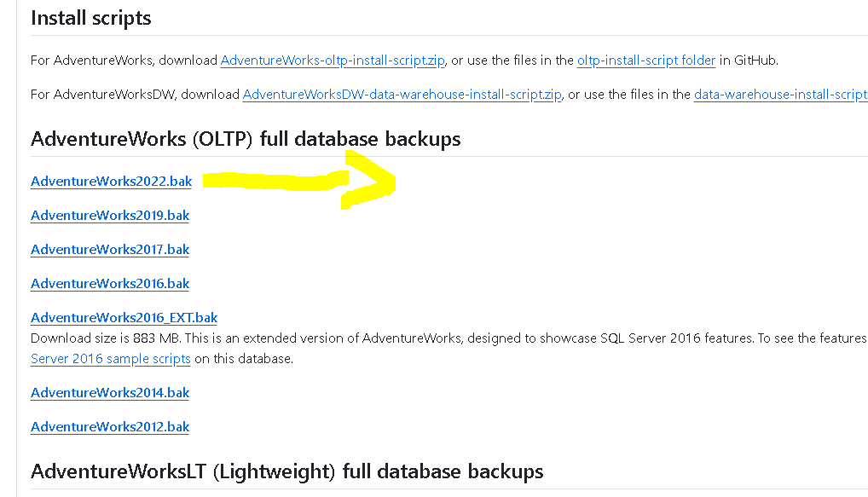Download the AdventureWorks2022.bak backup
The image size is (868, 497).
(111, 182)
